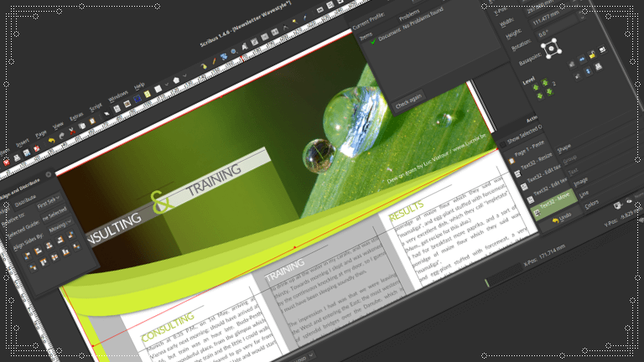Select the Insert Text Frame tool
This screenshot has width=644, height=362.
(x=117, y=109)
